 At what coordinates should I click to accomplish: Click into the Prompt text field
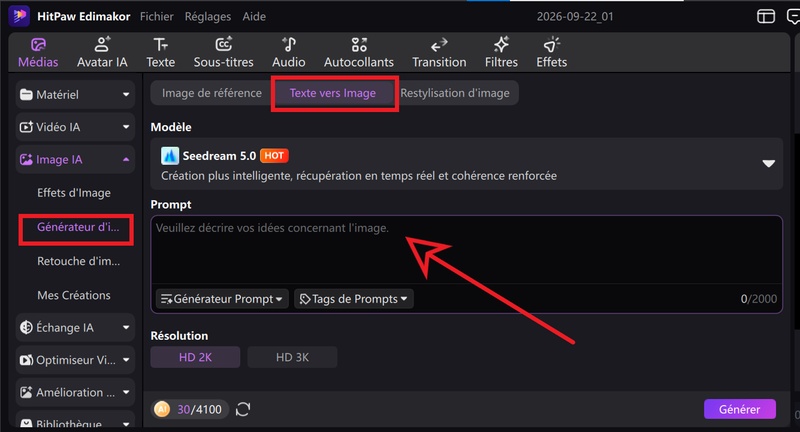pyautogui.click(x=466, y=249)
